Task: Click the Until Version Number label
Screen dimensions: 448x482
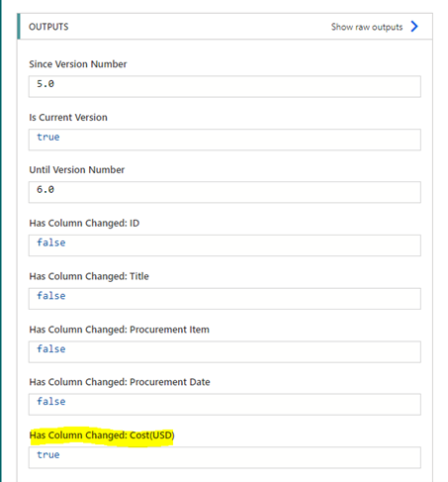Action: [x=77, y=170]
